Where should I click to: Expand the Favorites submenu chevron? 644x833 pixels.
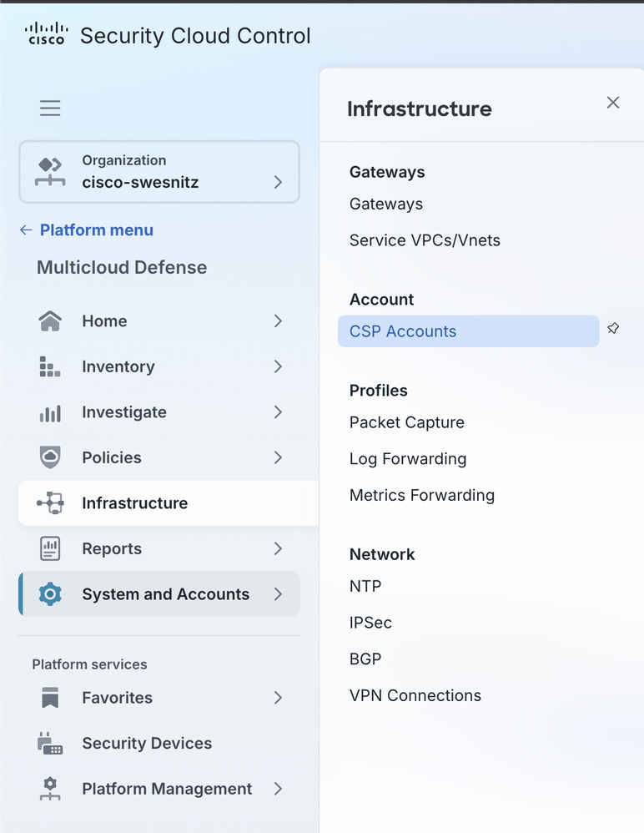[278, 698]
